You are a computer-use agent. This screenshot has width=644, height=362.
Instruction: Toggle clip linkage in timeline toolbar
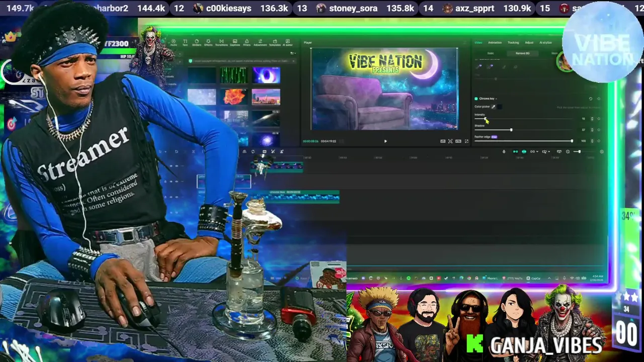click(532, 151)
